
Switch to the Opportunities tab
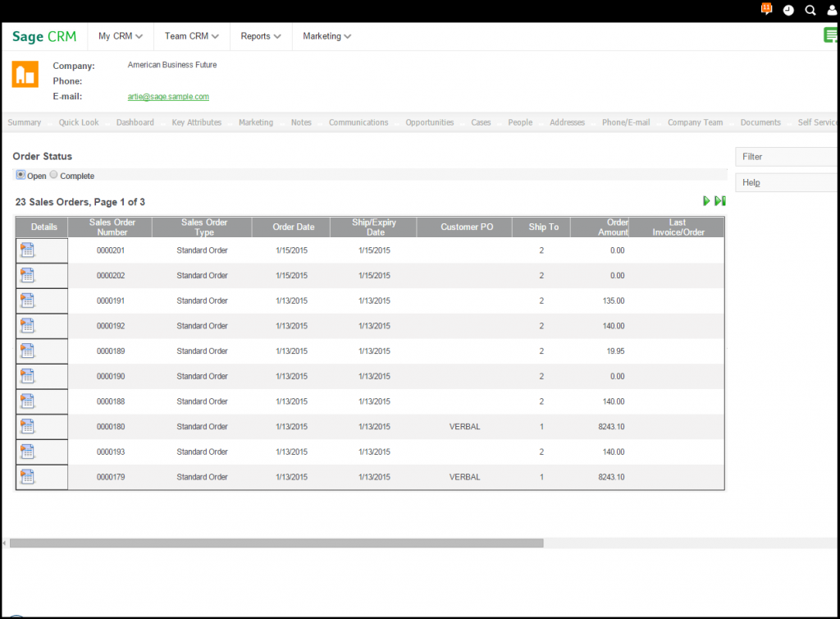tap(429, 122)
